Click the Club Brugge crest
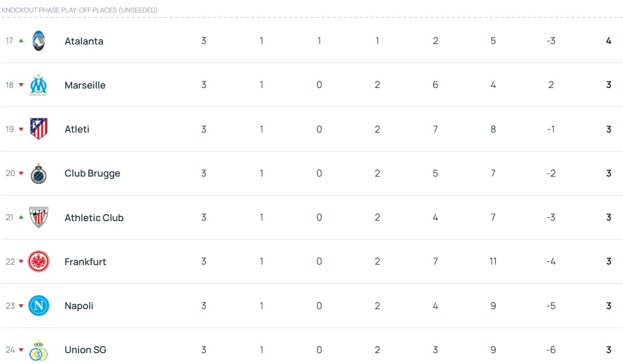Screen dimensions: 623x364 39,174
